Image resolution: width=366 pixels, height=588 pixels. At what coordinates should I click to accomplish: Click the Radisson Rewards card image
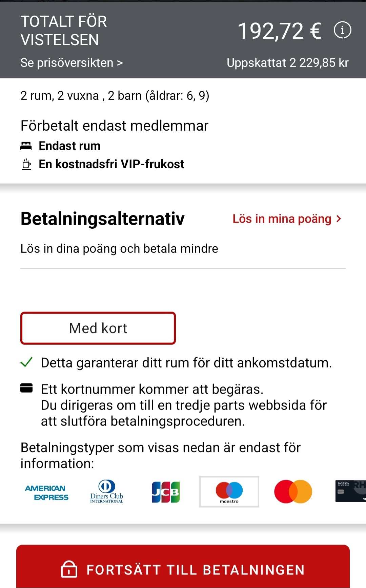coord(350,491)
